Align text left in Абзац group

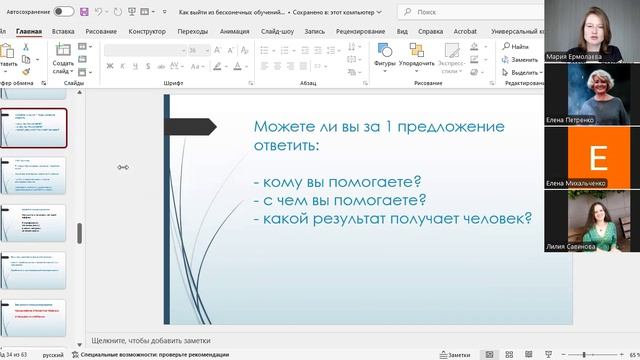pyautogui.click(x=264, y=66)
